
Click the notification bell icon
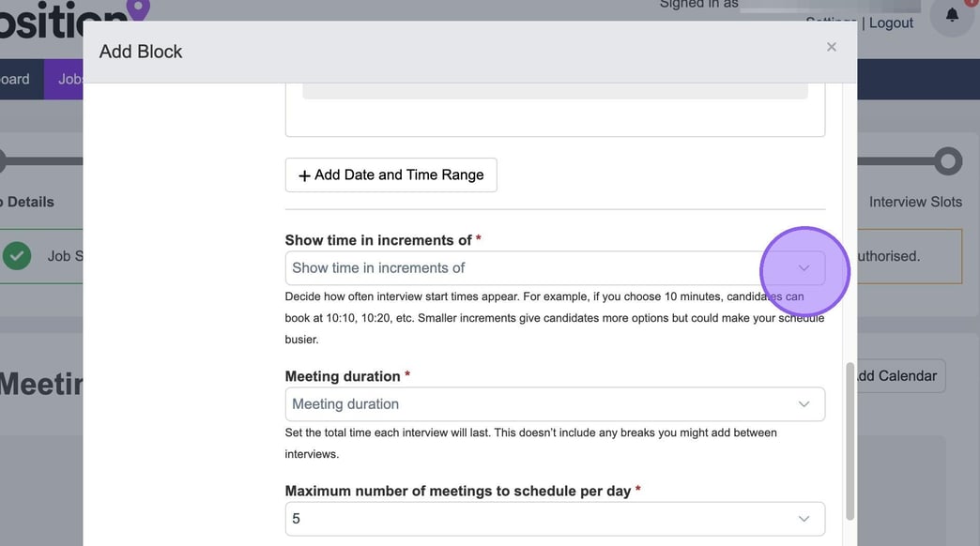pyautogui.click(x=952, y=16)
